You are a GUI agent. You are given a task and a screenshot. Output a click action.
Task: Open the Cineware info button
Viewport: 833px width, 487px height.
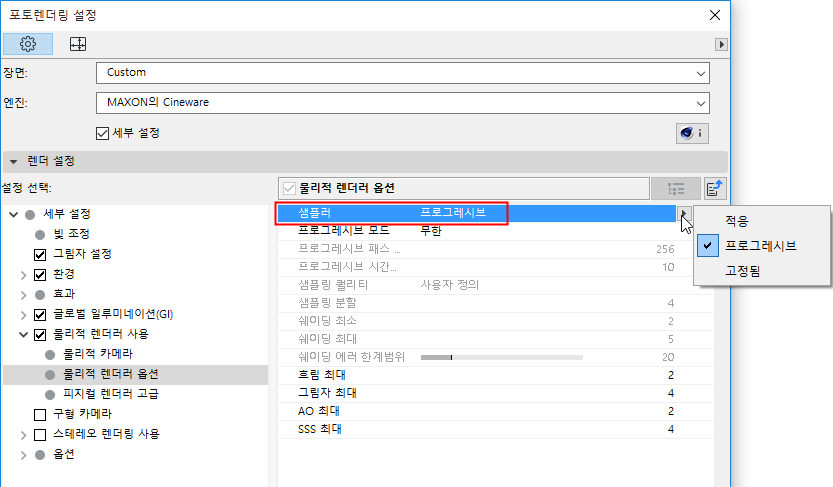point(692,133)
